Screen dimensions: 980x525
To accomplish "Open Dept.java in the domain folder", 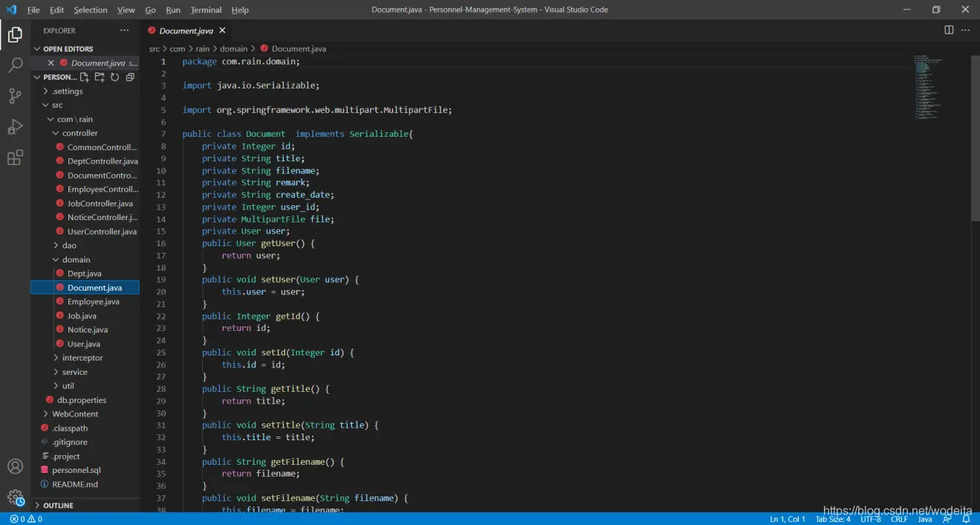I will click(85, 274).
